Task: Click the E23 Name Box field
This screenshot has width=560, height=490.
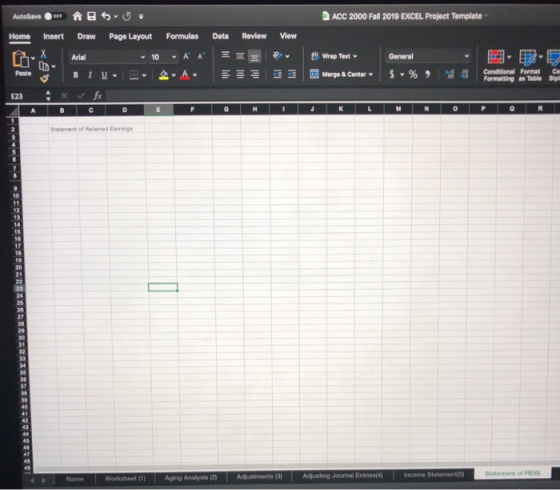Action: (26, 96)
